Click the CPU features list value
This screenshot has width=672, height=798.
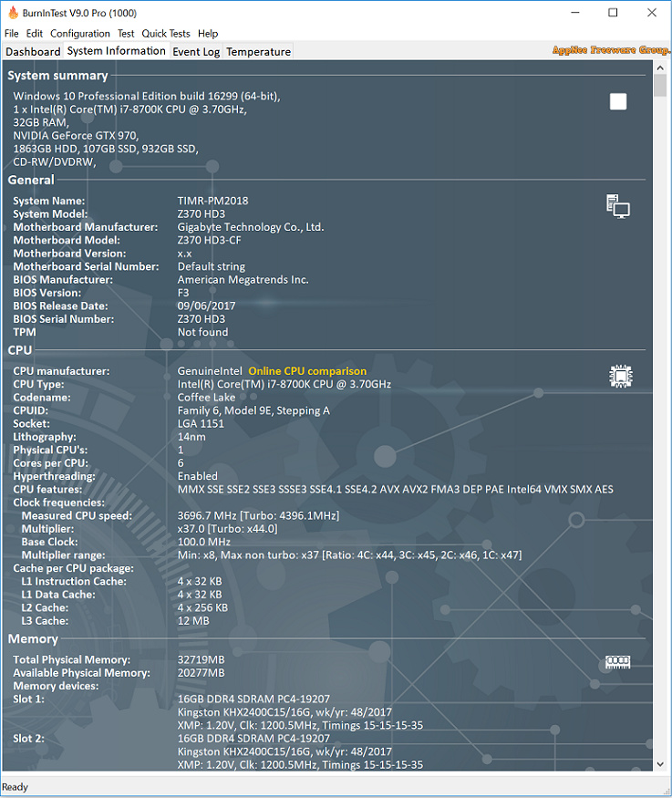(395, 490)
